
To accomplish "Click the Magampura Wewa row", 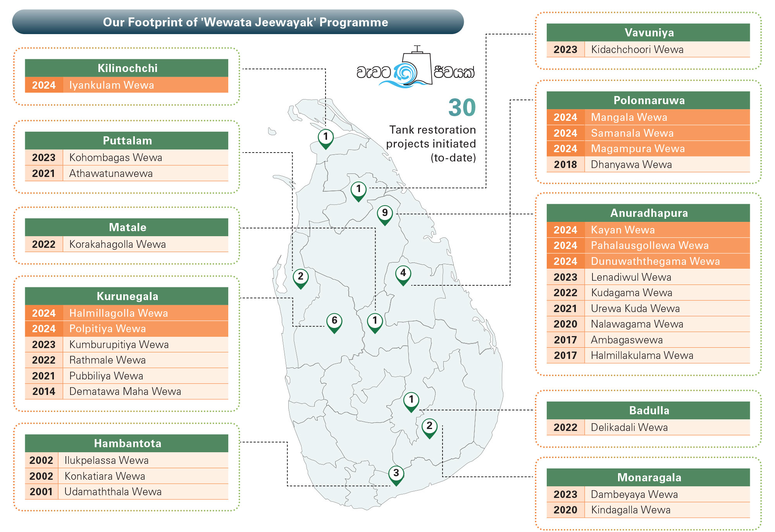I will [x=648, y=149].
